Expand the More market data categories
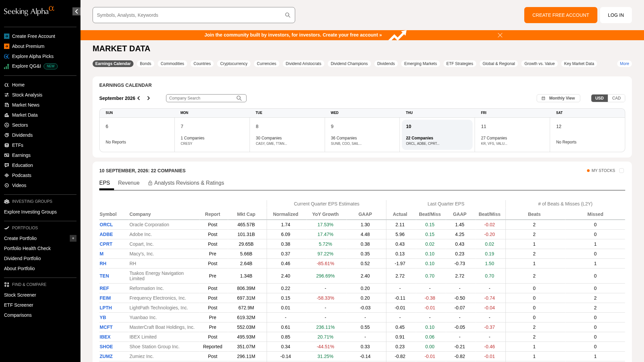This screenshot has height=362, width=644. coord(625,64)
